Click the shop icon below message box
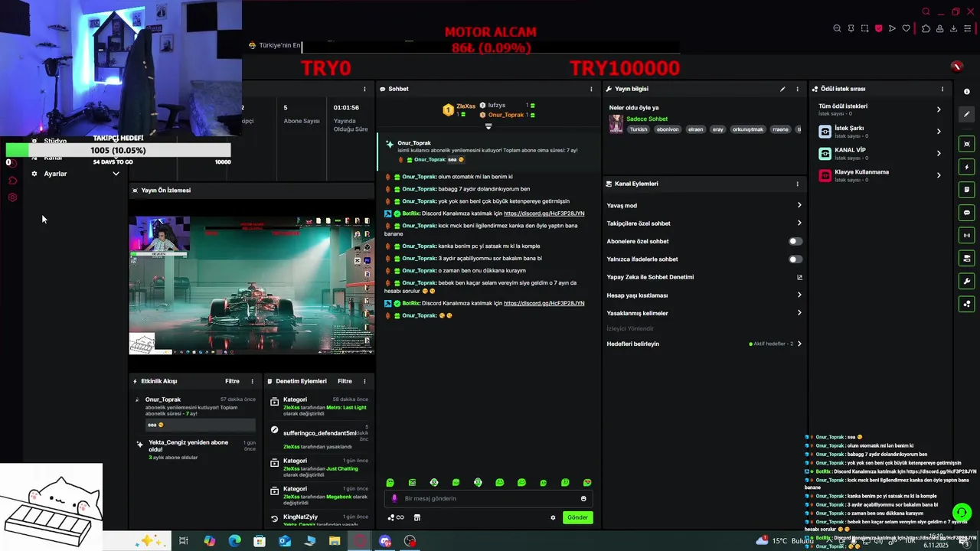 pyautogui.click(x=416, y=517)
